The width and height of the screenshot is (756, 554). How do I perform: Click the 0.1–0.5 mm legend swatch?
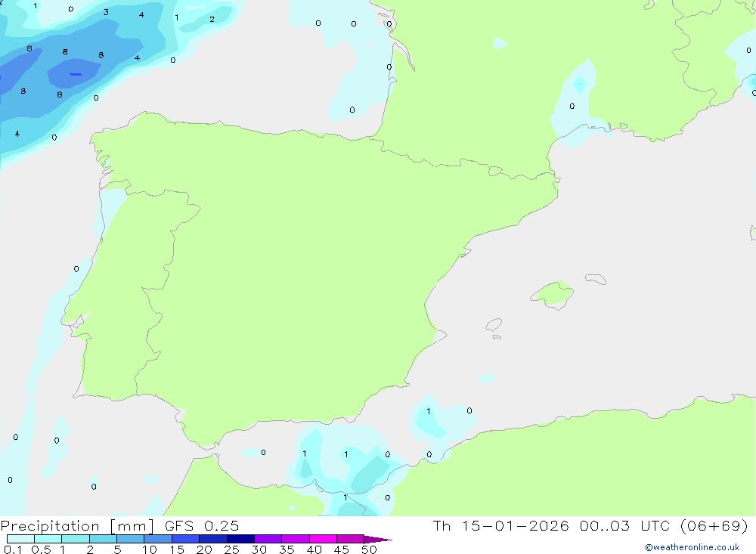[20, 539]
